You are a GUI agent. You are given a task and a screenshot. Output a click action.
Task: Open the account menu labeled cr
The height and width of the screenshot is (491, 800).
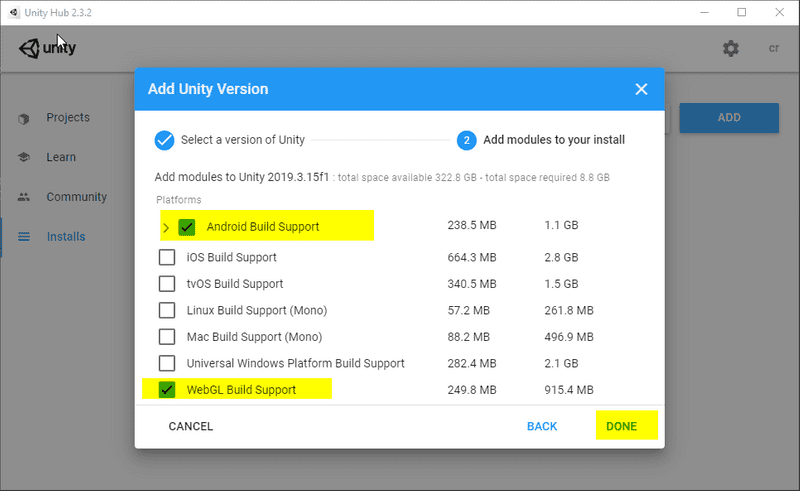[x=774, y=48]
